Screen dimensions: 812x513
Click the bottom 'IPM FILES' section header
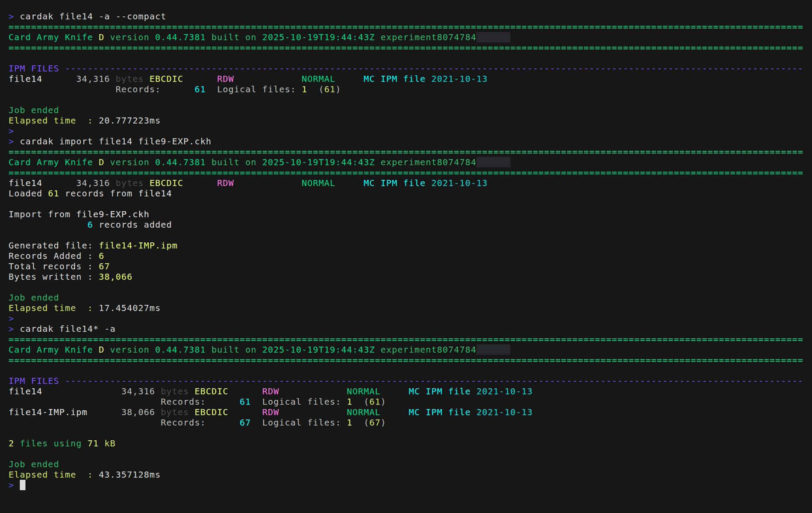(34, 381)
